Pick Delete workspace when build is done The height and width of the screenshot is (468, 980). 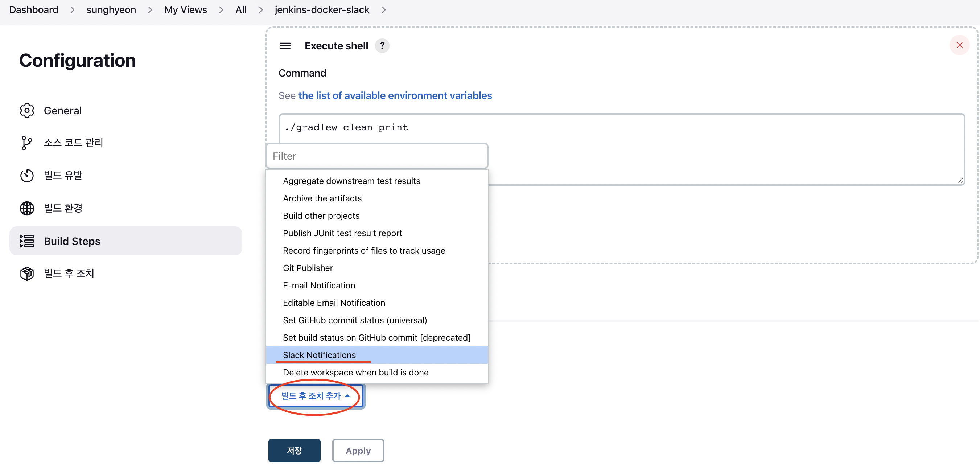pos(355,373)
